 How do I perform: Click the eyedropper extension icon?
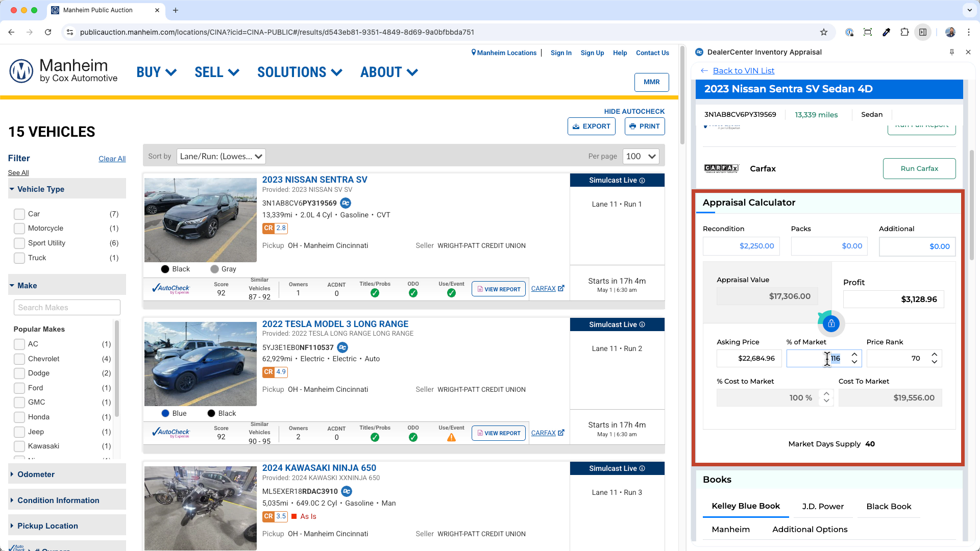(886, 32)
